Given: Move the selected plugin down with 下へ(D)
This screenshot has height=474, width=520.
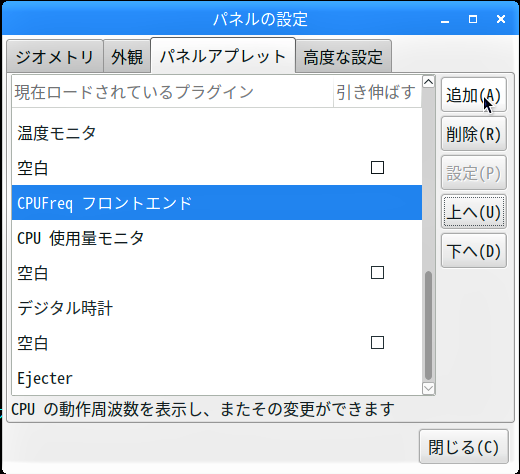Looking at the screenshot, I should tap(474, 251).
